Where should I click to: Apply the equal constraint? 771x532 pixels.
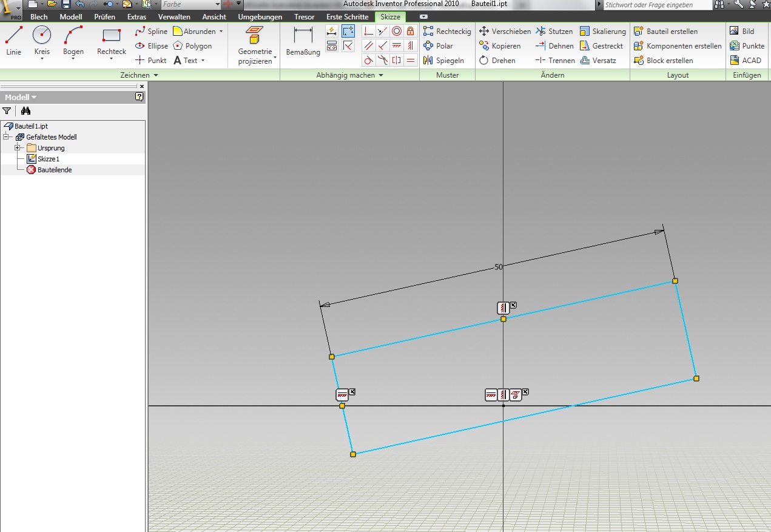pos(411,60)
